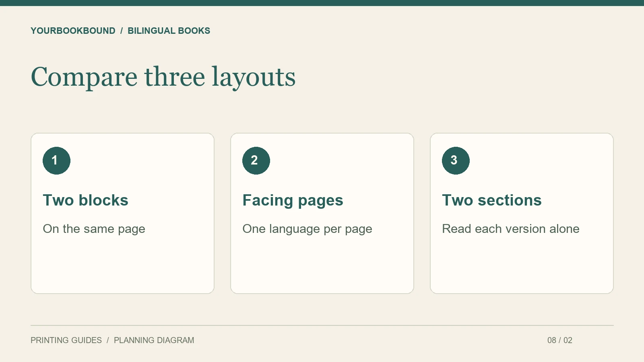Click 'Read each version alone' description
Screen dimensions: 644x362
pyautogui.click(x=511, y=229)
